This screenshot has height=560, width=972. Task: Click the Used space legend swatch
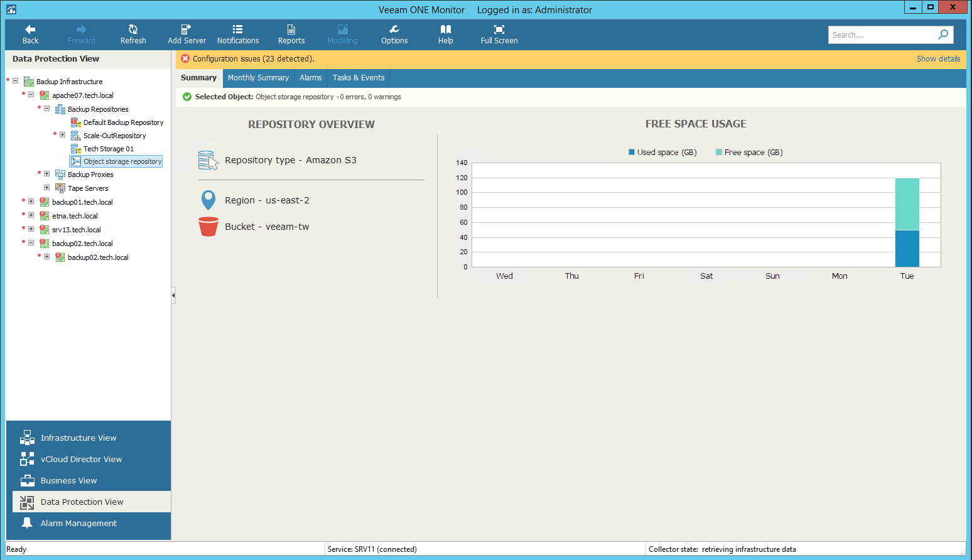[x=632, y=152]
